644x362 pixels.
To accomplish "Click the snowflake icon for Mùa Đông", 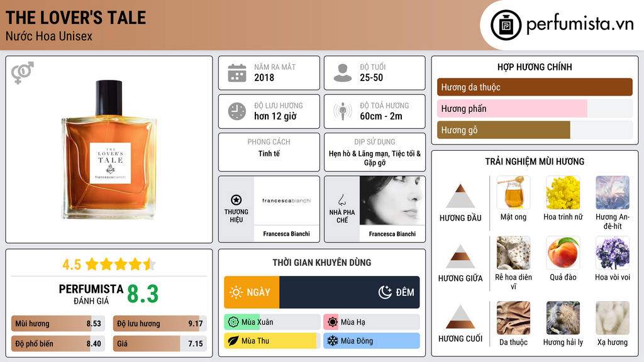I will click(332, 341).
